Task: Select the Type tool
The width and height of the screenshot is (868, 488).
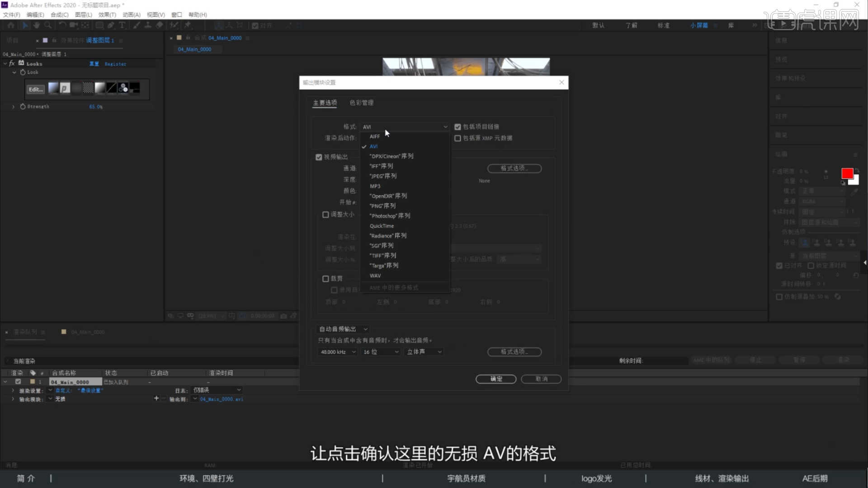Action: click(x=122, y=25)
